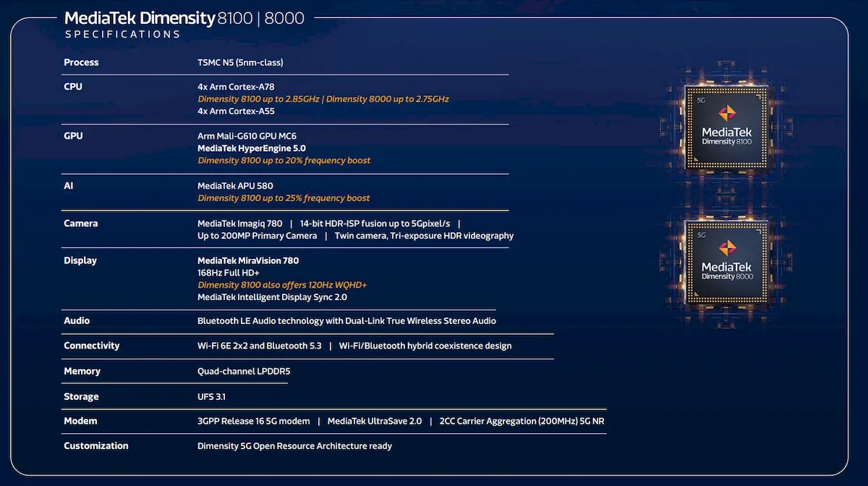Click the 'GPU' row label
This screenshot has height=486, width=868.
[73, 136]
